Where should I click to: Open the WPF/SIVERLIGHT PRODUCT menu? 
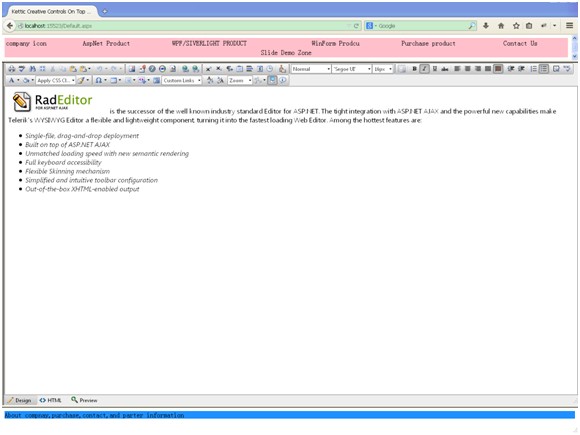click(209, 43)
